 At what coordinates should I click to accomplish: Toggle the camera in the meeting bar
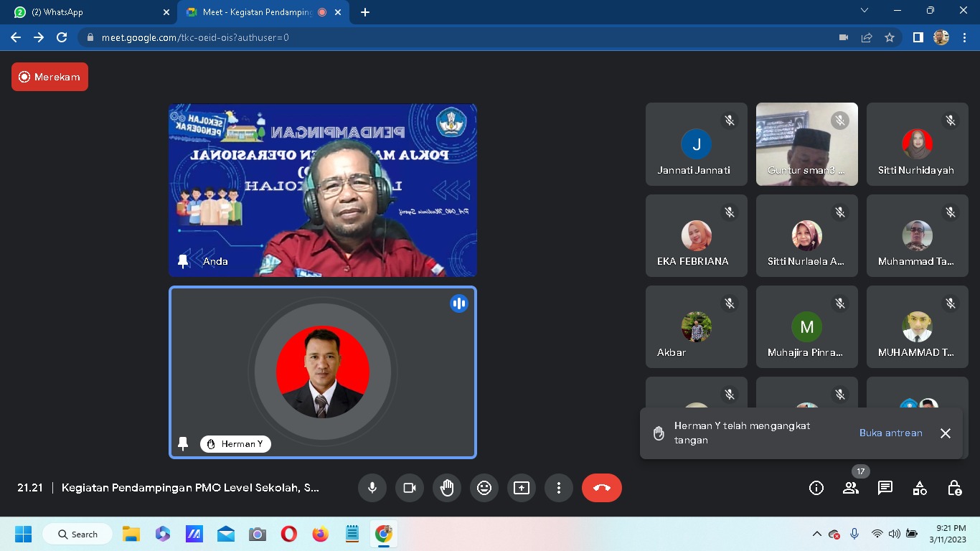click(x=410, y=488)
